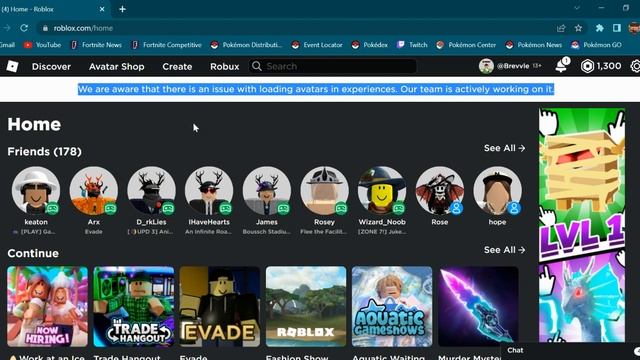Open the YouTube bookmark
The width and height of the screenshot is (640, 360).
[x=42, y=45]
